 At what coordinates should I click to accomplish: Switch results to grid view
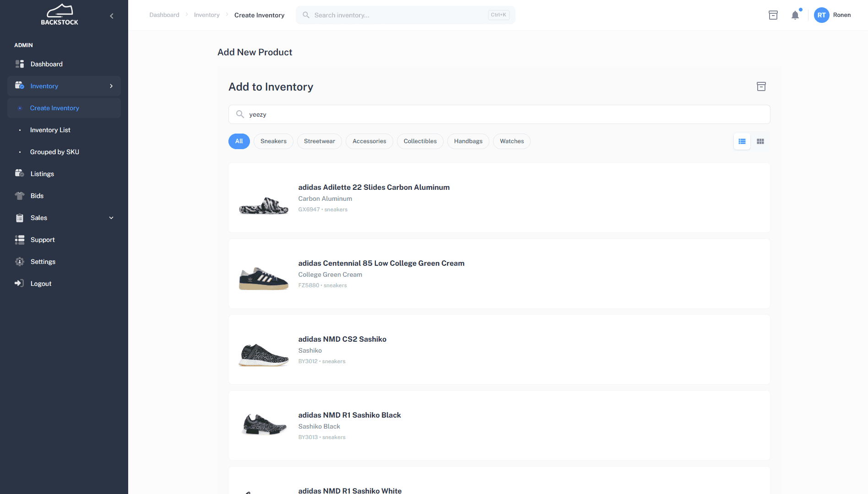[760, 141]
